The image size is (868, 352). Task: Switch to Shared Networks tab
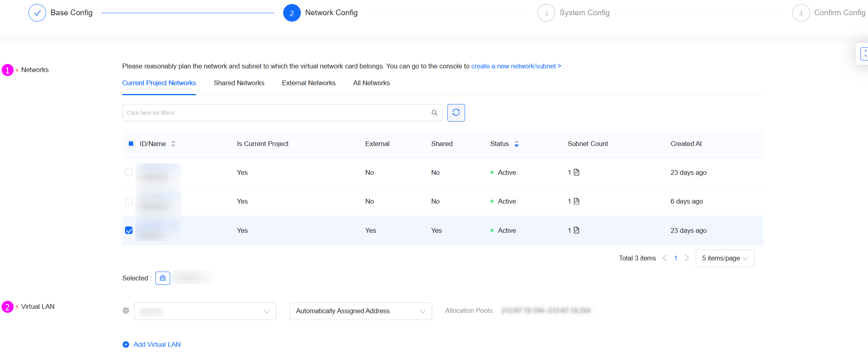point(239,83)
